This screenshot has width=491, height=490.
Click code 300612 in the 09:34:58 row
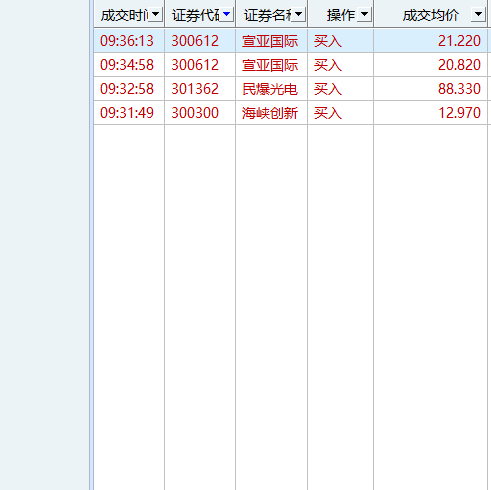click(x=195, y=65)
